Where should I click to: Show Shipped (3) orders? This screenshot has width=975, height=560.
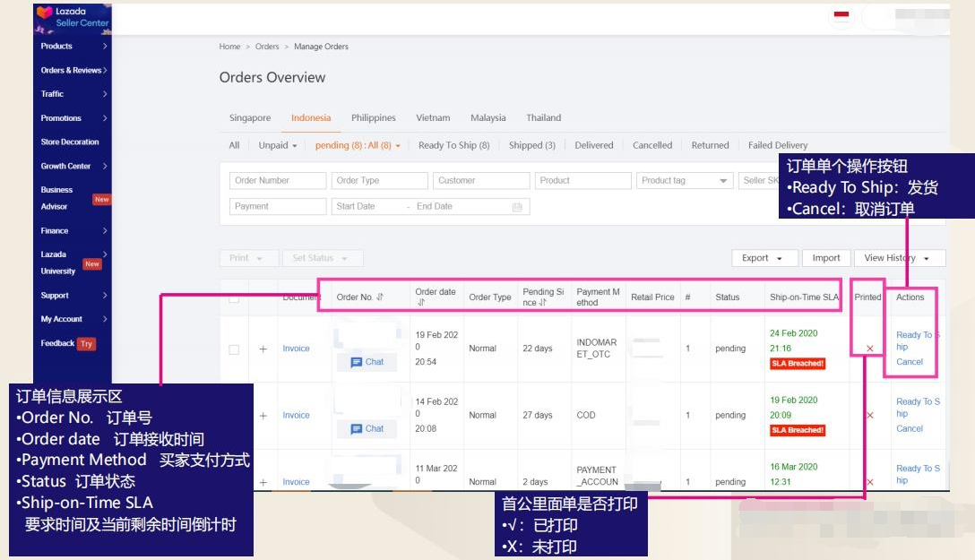[531, 145]
